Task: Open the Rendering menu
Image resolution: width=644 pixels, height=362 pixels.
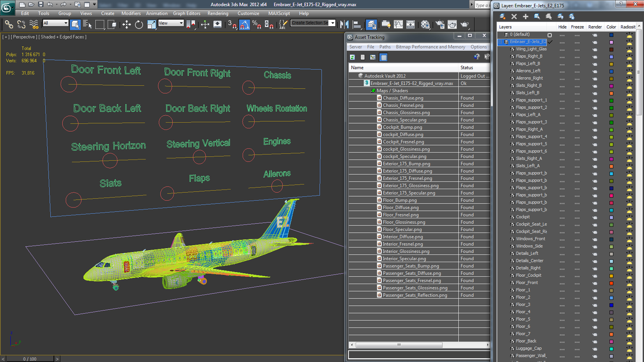Action: click(218, 13)
